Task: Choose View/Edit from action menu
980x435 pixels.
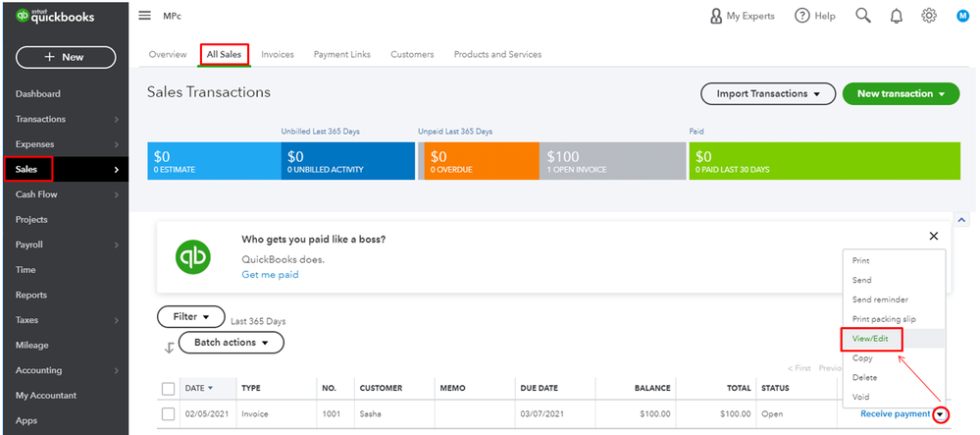Action: (894, 339)
